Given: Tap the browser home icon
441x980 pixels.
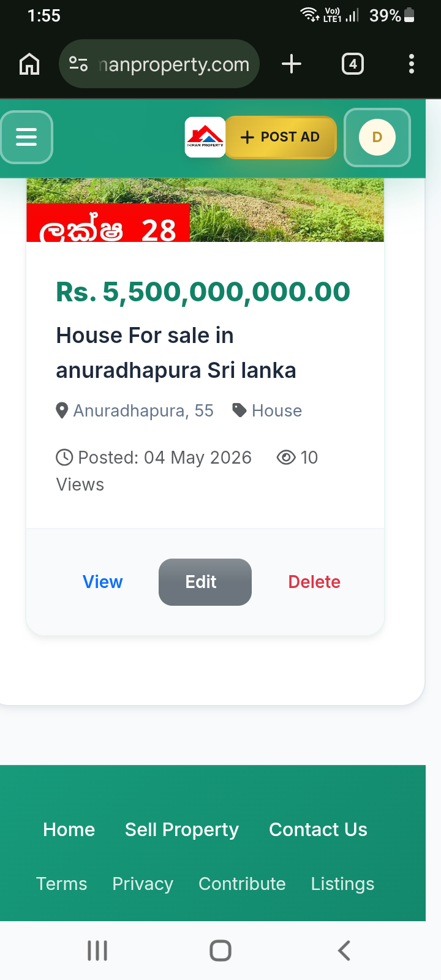Looking at the screenshot, I should pos(29,64).
